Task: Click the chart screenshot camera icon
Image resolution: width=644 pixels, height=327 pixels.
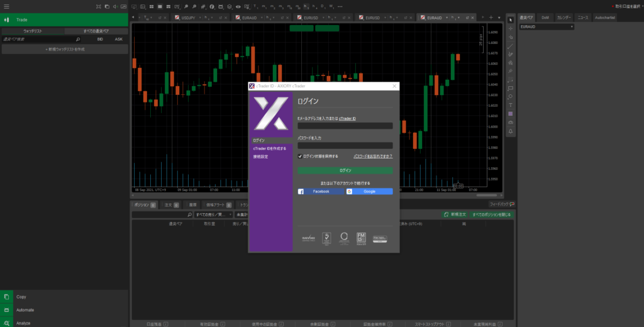Action: pyautogui.click(x=511, y=123)
